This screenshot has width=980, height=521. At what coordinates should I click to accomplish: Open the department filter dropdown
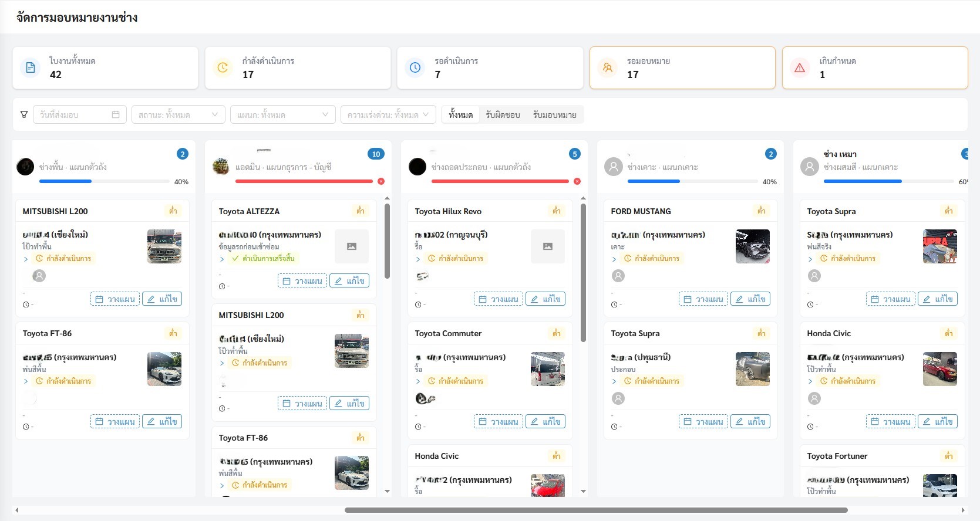[283, 114]
